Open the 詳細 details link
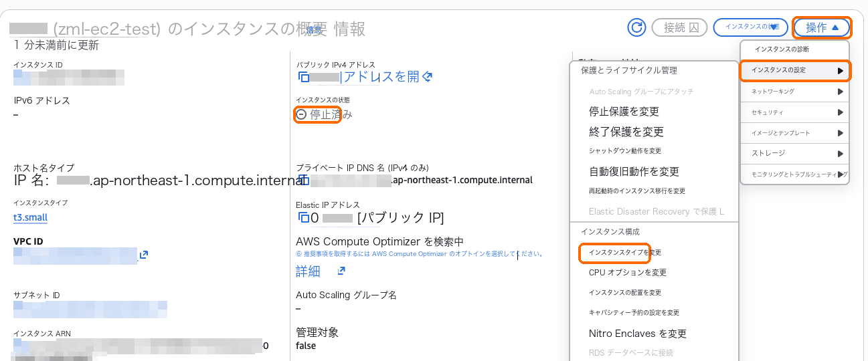868x361 pixels. tap(308, 271)
